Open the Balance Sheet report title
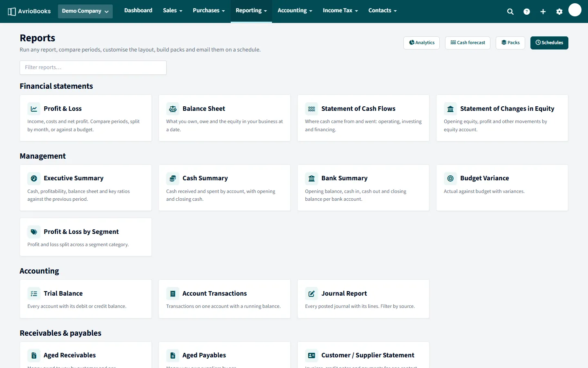Image resolution: width=588 pixels, height=368 pixels. pyautogui.click(x=204, y=109)
